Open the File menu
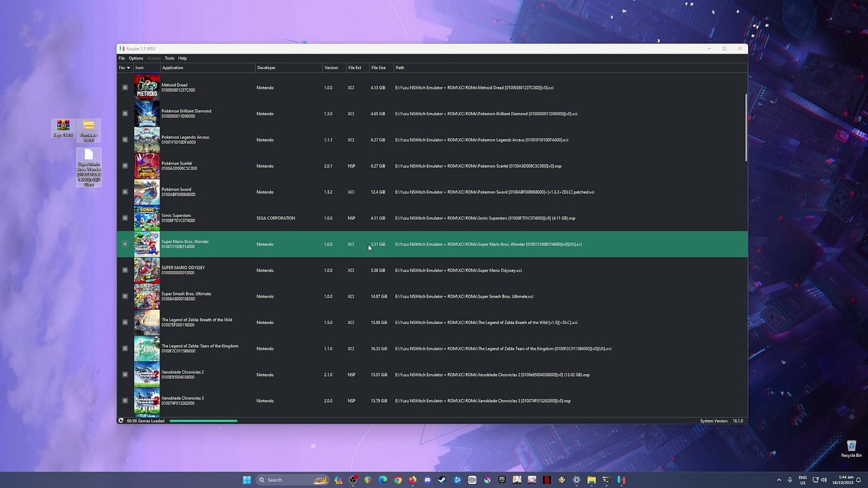 tap(121, 58)
